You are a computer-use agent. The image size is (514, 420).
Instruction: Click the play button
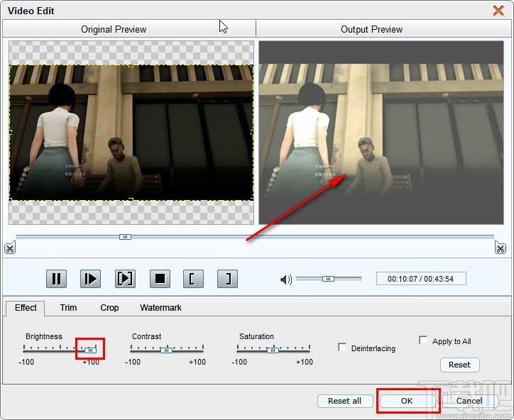[x=90, y=279]
